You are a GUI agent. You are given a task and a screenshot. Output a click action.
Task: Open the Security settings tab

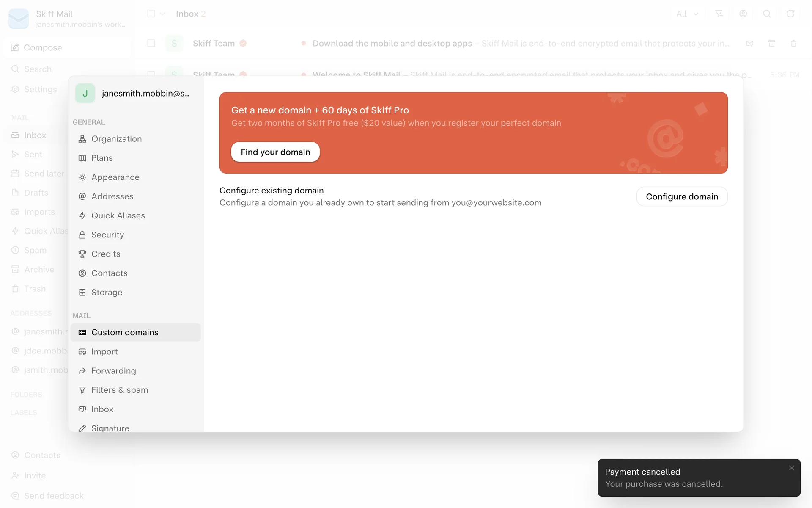coord(107,235)
